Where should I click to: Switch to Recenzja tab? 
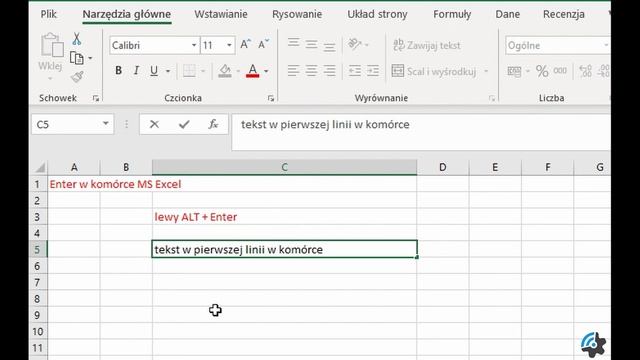(564, 14)
